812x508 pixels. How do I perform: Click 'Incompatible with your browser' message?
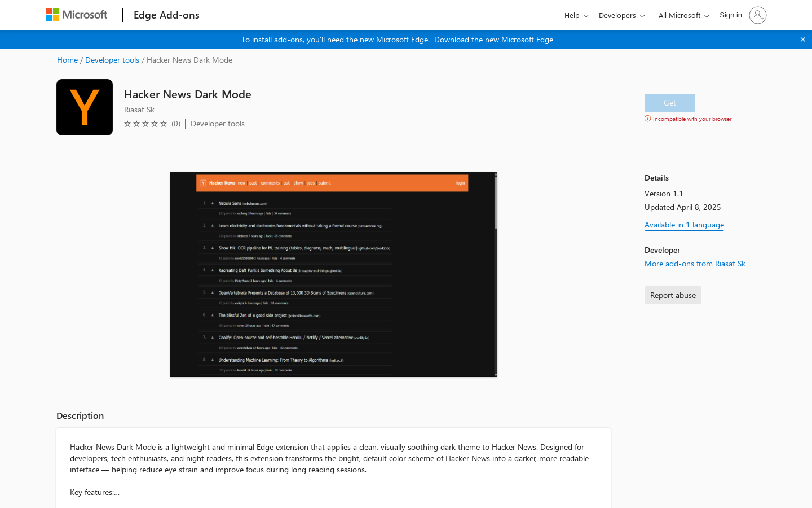pos(692,119)
